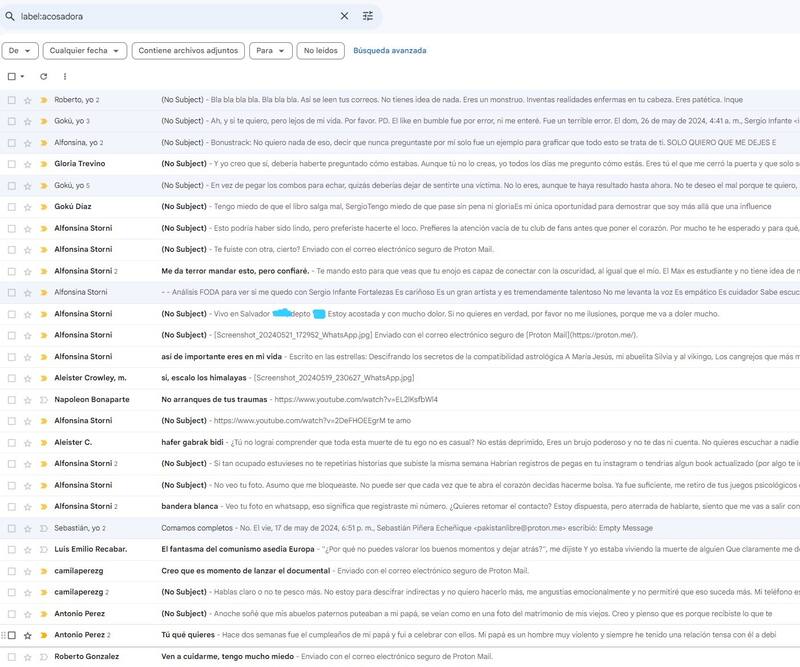Toggle importance marker on Luis Emilio Recabar email
This screenshot has width=800, height=667.
(x=43, y=549)
